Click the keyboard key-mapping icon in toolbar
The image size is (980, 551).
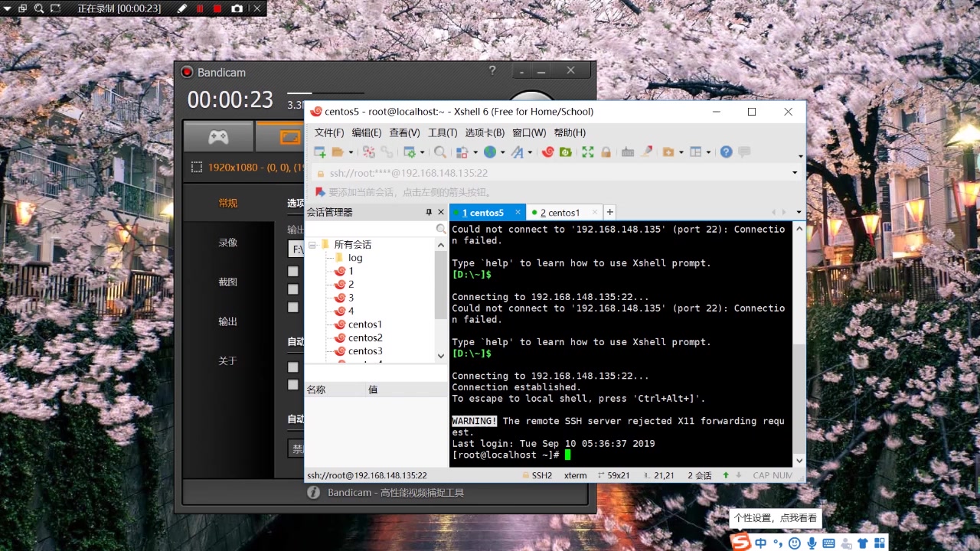[x=628, y=152]
